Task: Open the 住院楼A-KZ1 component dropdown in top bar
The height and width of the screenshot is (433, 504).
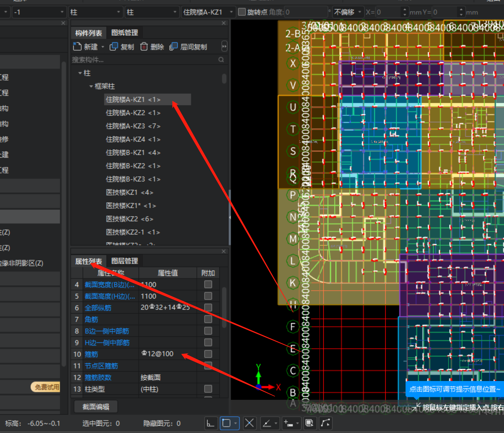Action: (208, 12)
